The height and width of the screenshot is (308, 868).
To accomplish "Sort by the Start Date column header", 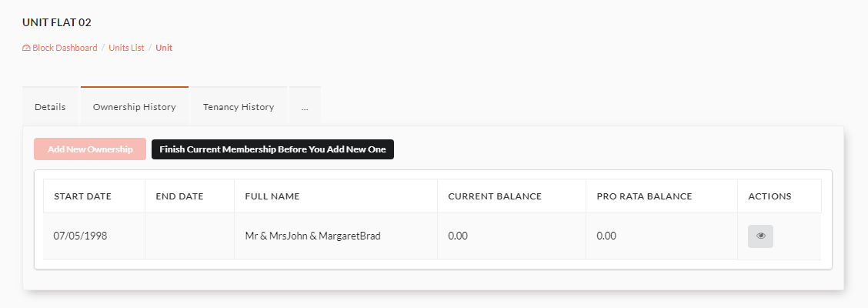I will point(82,196).
